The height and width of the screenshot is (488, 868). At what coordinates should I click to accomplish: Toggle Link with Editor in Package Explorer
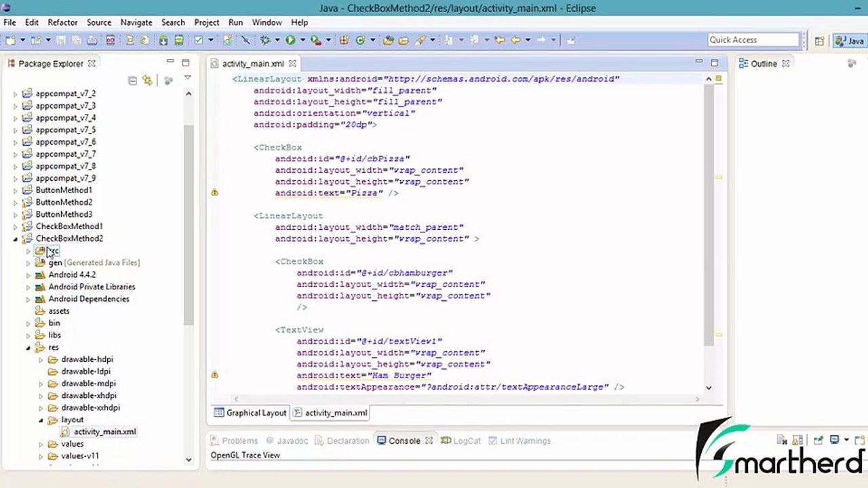click(147, 80)
